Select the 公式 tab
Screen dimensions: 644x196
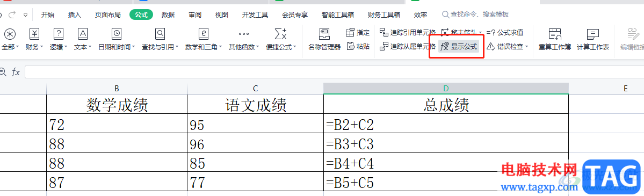click(x=141, y=15)
